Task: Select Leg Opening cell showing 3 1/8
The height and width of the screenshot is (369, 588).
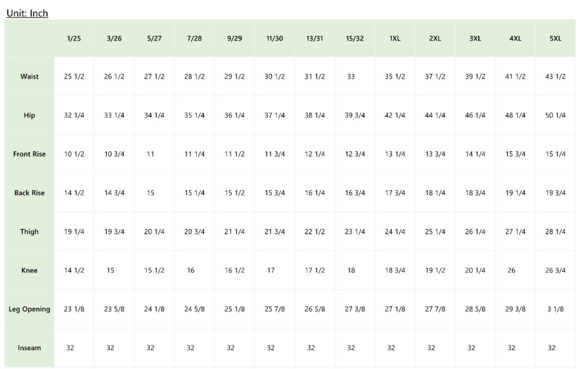Action: coord(555,309)
